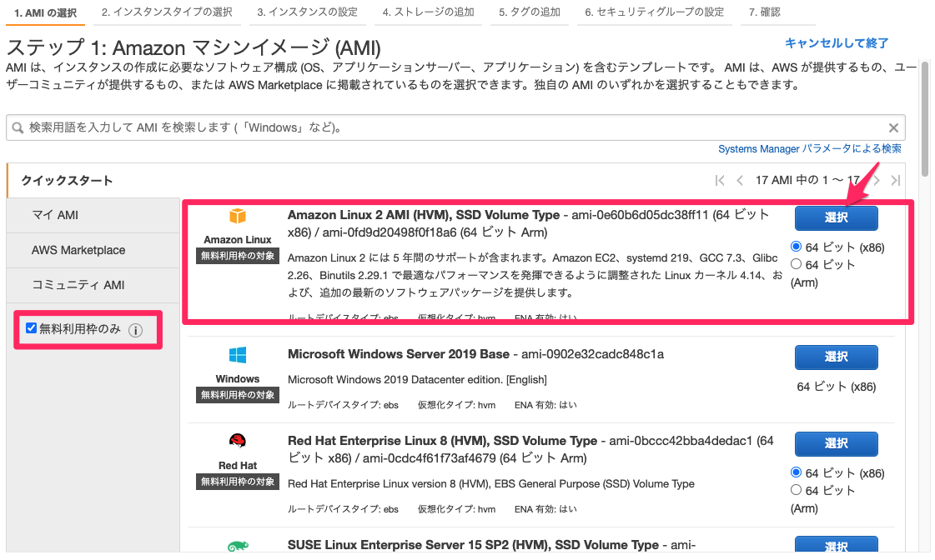Open コミュニティ AMI in sidebar
Viewport: 935px width, 560px height.
coord(93,285)
